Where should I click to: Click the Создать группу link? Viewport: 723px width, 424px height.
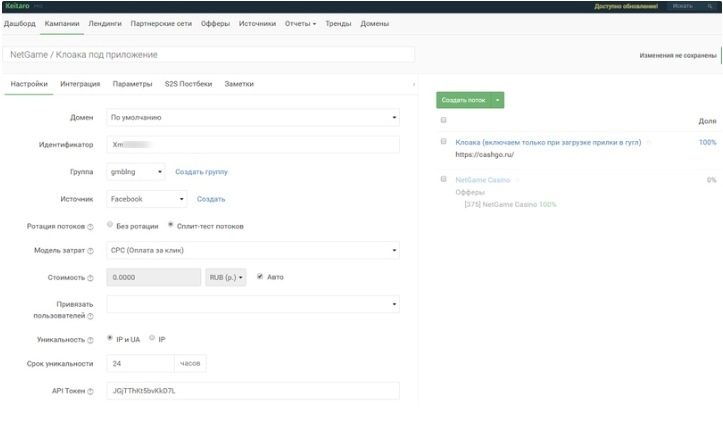201,172
